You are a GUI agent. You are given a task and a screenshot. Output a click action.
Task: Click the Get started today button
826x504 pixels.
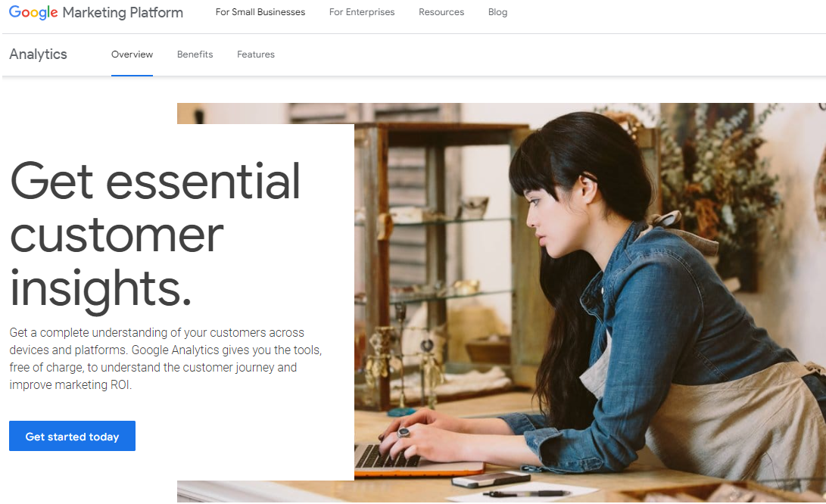[72, 436]
